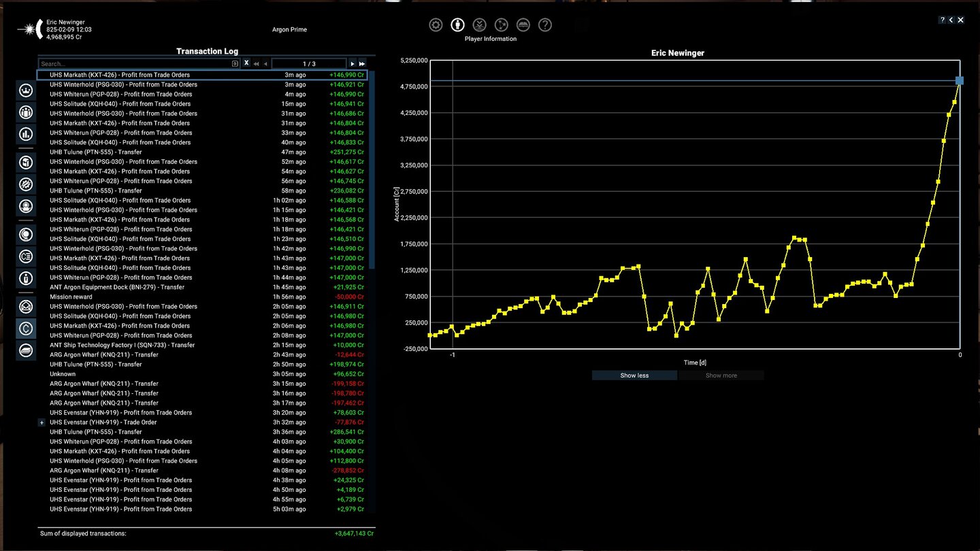This screenshot has width=980, height=551.
Task: Open the question-mark help icon in top bar
Action: 544,25
